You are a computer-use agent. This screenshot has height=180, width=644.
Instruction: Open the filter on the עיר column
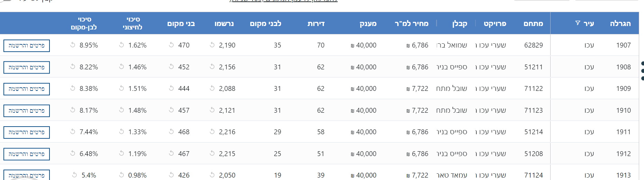(x=578, y=23)
